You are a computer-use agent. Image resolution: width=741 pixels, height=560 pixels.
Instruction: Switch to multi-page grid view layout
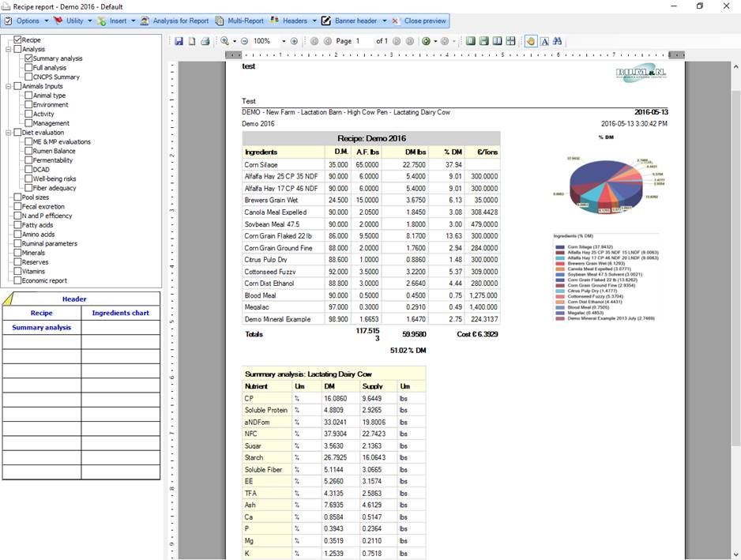coord(510,41)
